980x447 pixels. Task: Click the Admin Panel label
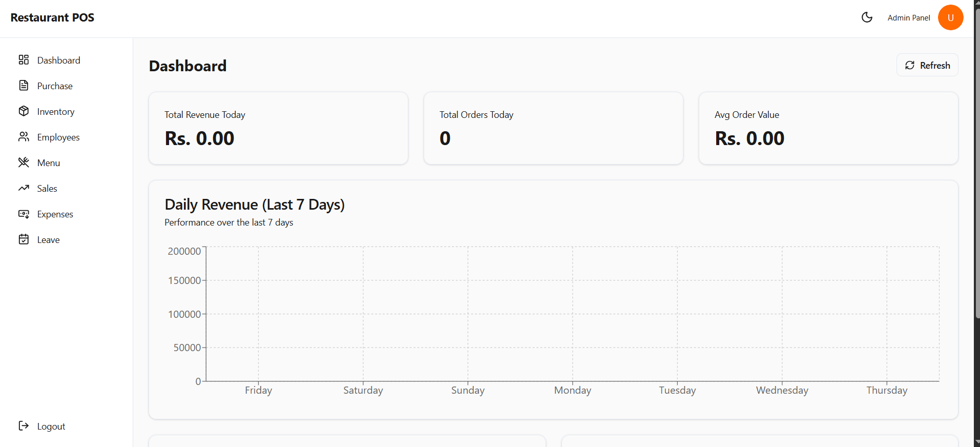coord(908,18)
